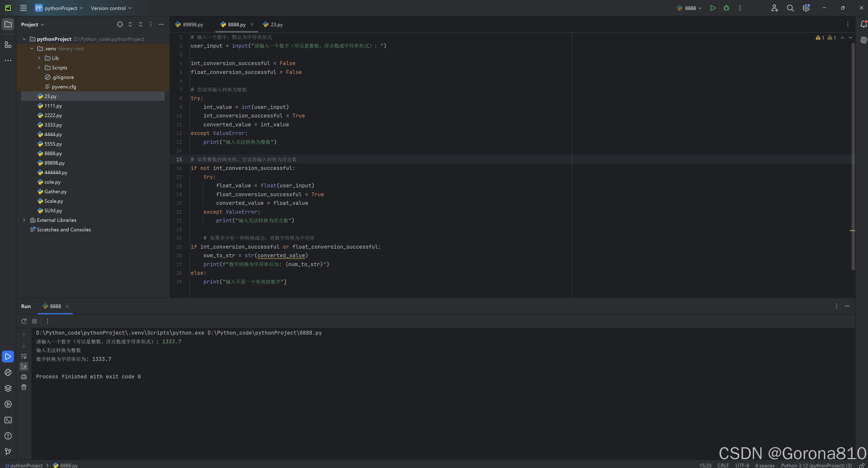Open the Structure tool window icon
868x468 pixels.
pos(8,45)
